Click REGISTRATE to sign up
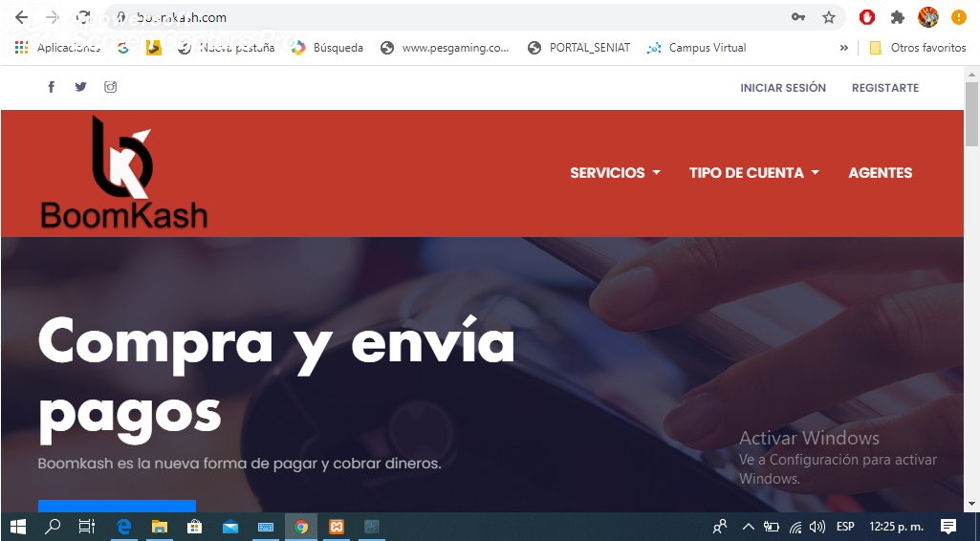The width and height of the screenshot is (980, 541). point(885,88)
